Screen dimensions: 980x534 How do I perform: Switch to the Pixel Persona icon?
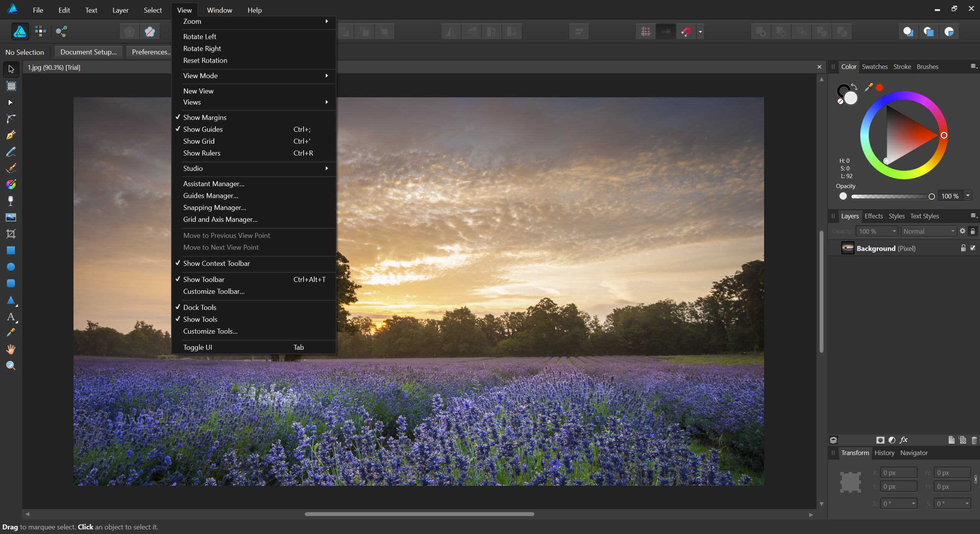pos(40,31)
